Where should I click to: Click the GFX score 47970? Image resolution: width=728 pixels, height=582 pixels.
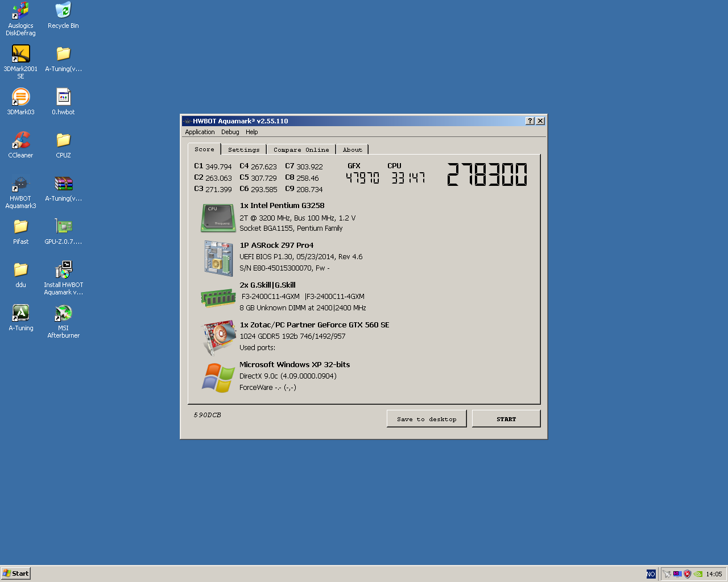pyautogui.click(x=362, y=178)
